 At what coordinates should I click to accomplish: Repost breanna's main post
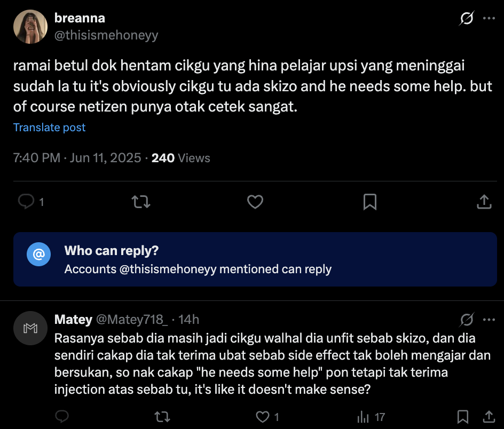click(141, 202)
